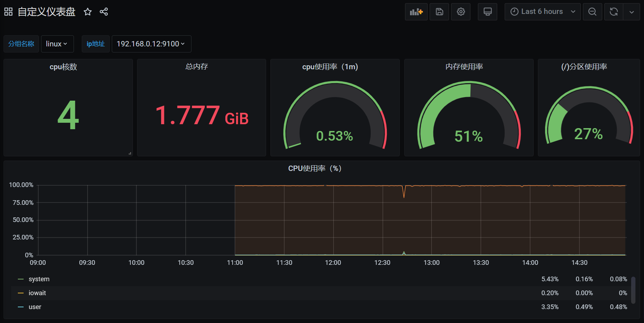Image resolution: width=644 pixels, height=323 pixels.
Task: Click the ip地址 variable label
Action: point(95,44)
